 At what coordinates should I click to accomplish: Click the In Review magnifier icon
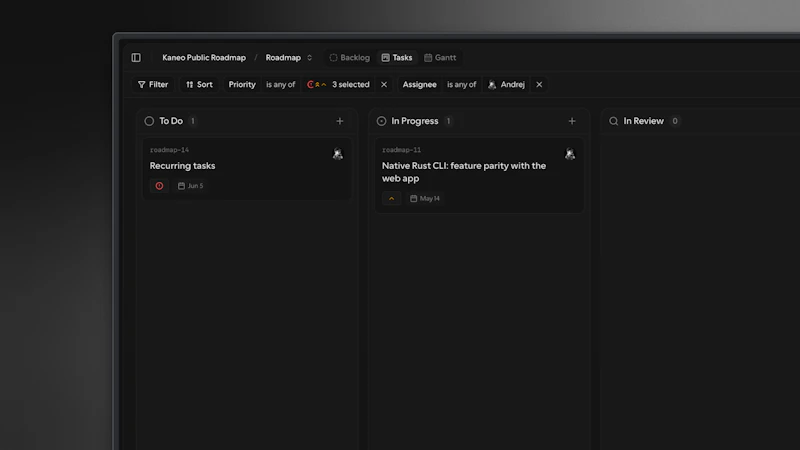(614, 121)
